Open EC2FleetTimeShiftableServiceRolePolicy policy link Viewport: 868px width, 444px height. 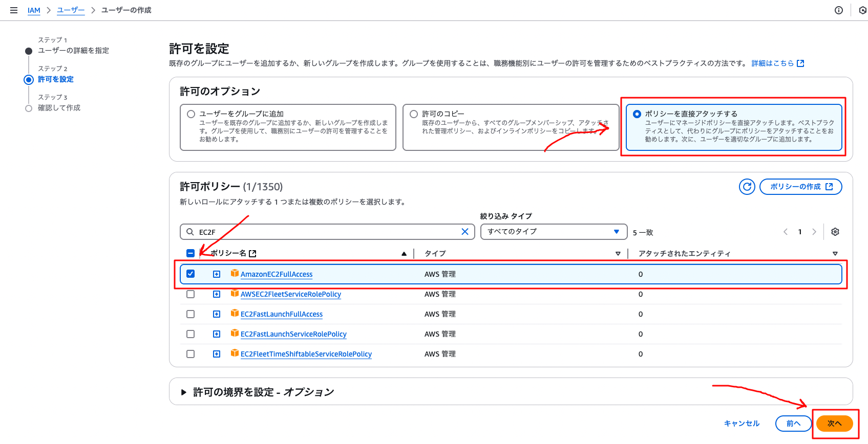pyautogui.click(x=306, y=354)
